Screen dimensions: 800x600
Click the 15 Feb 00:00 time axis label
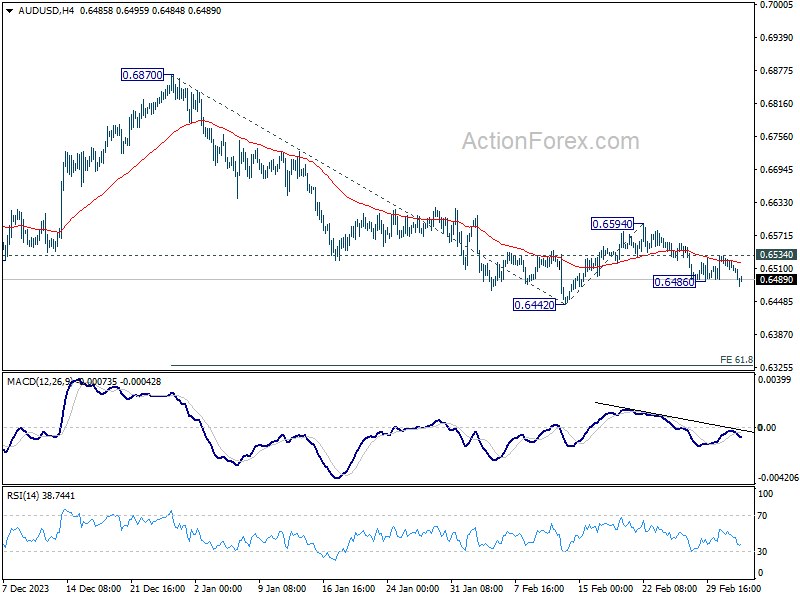[606, 589]
